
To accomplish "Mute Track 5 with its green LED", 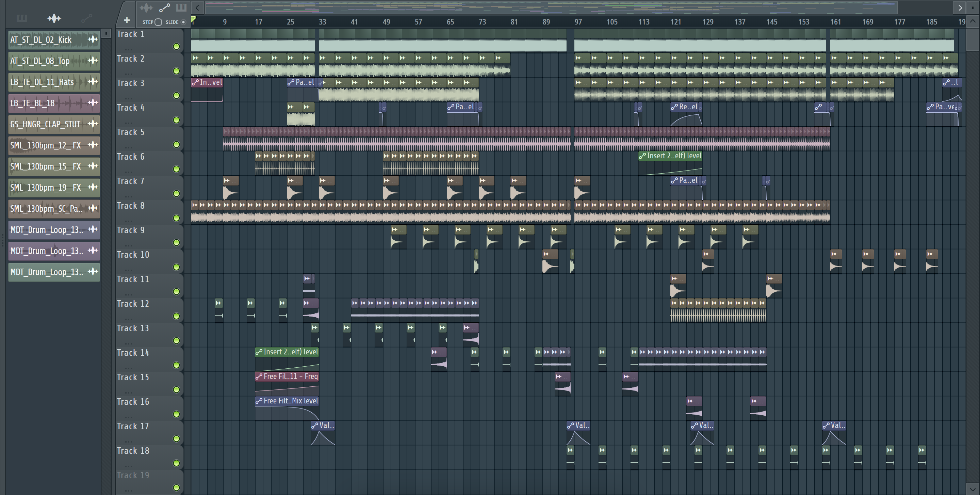I will pyautogui.click(x=176, y=145).
